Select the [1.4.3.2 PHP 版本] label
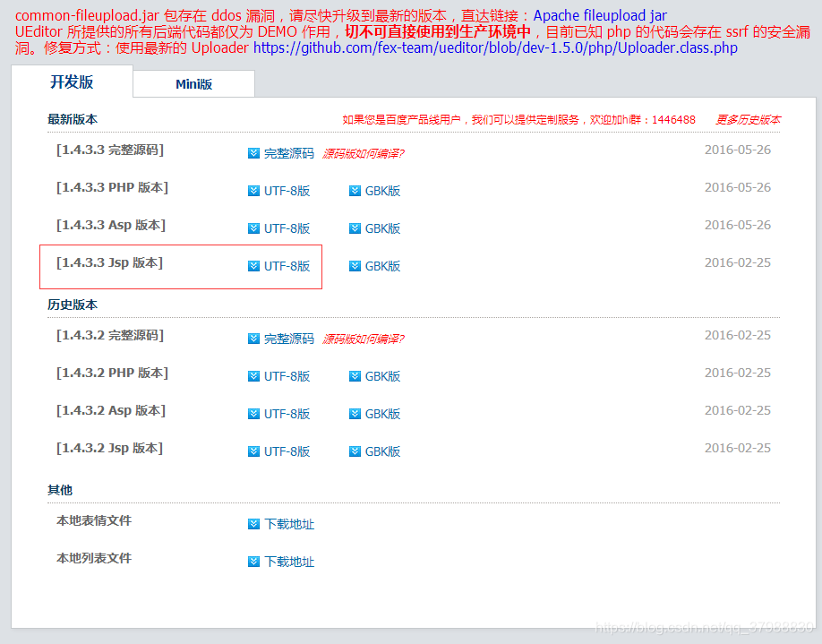822x644 pixels. click(112, 374)
